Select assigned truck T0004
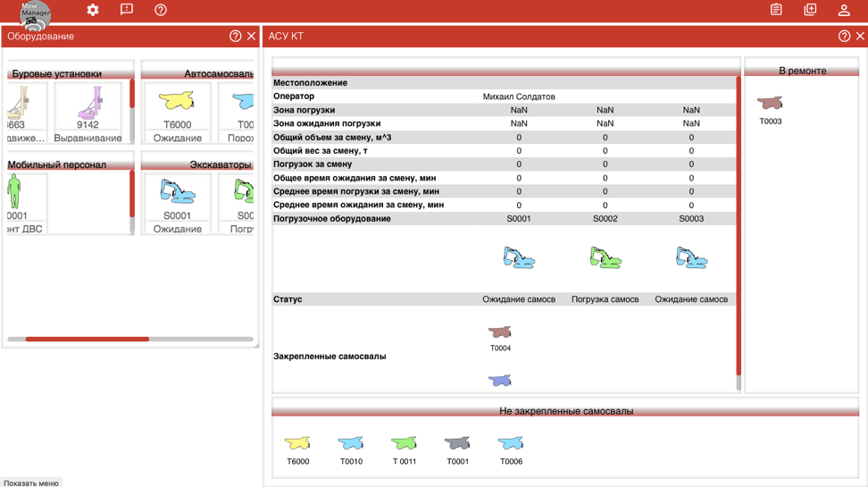 point(500,338)
